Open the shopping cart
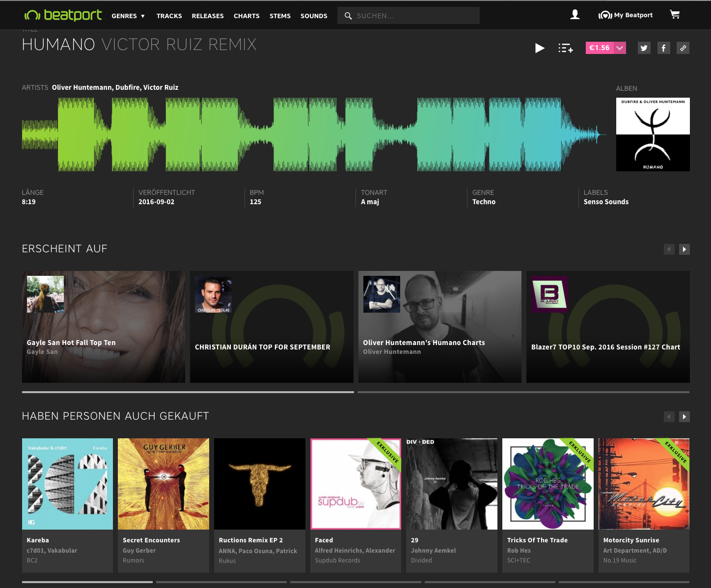 [675, 15]
